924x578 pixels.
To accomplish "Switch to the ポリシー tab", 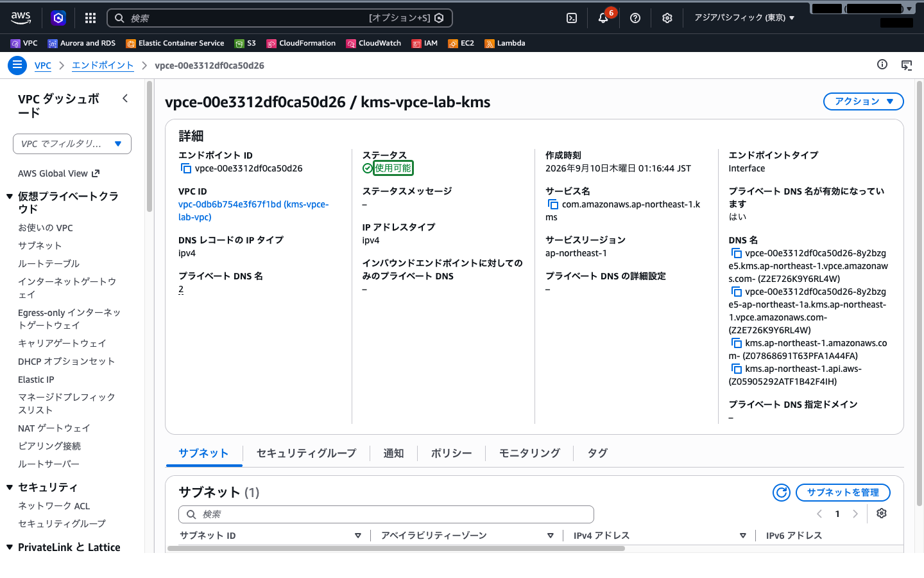I will (451, 453).
